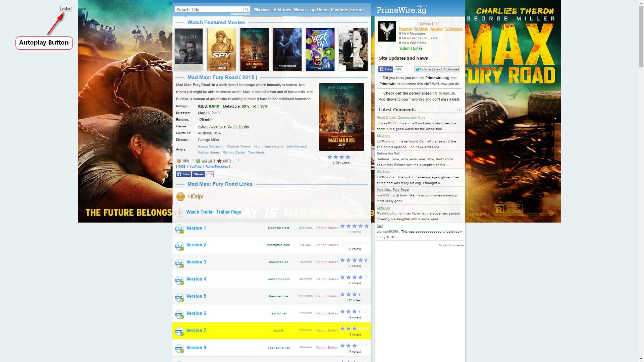
Task: Click the Facebook Share button
Action: pyautogui.click(x=199, y=174)
